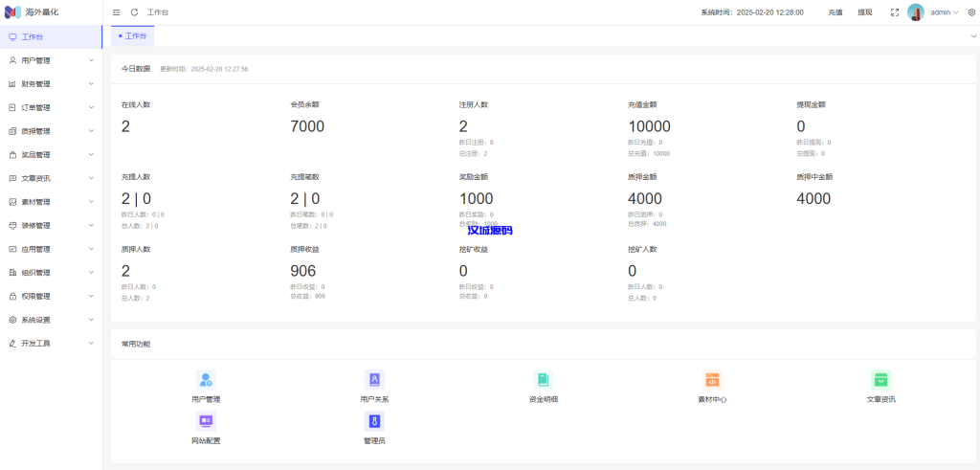Expand the 订单管理 sidebar menu

[51, 107]
